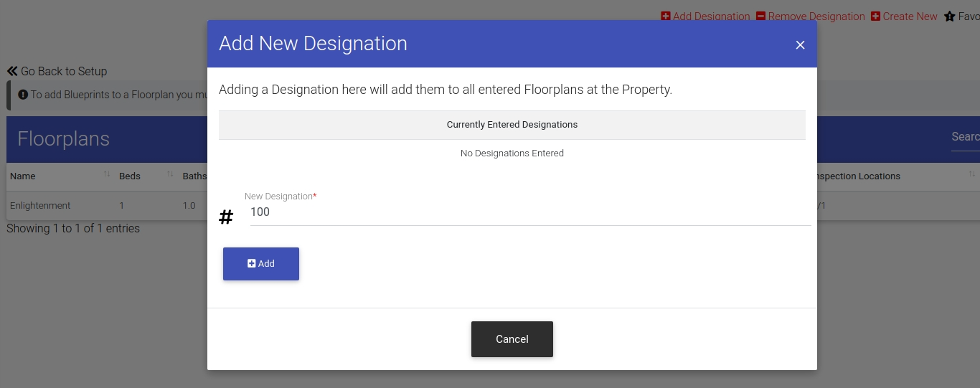Click the hash symbol beside New Designation
The image size is (980, 388).
(226, 217)
